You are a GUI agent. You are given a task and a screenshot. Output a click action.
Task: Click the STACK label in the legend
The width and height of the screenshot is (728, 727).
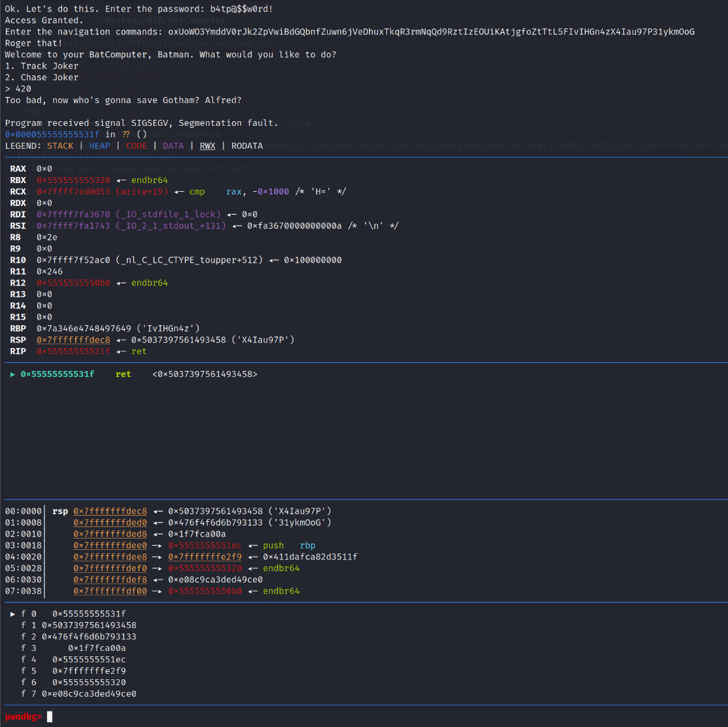pos(60,145)
